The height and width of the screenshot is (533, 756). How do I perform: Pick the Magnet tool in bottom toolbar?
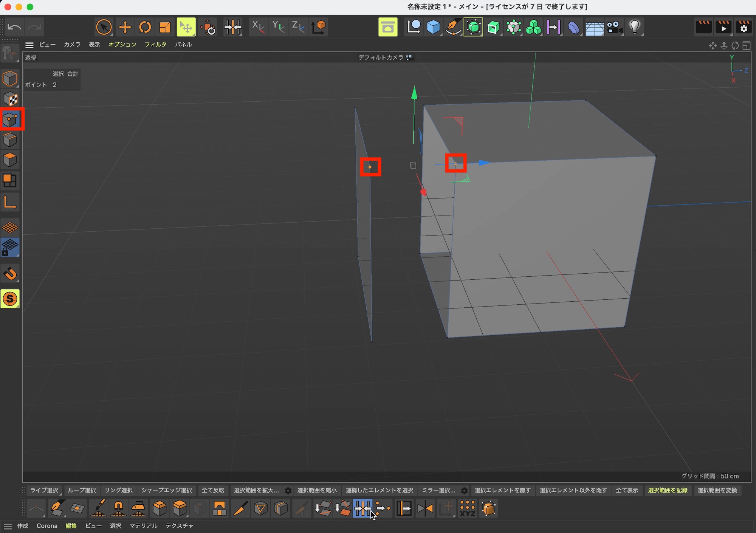coord(118,508)
